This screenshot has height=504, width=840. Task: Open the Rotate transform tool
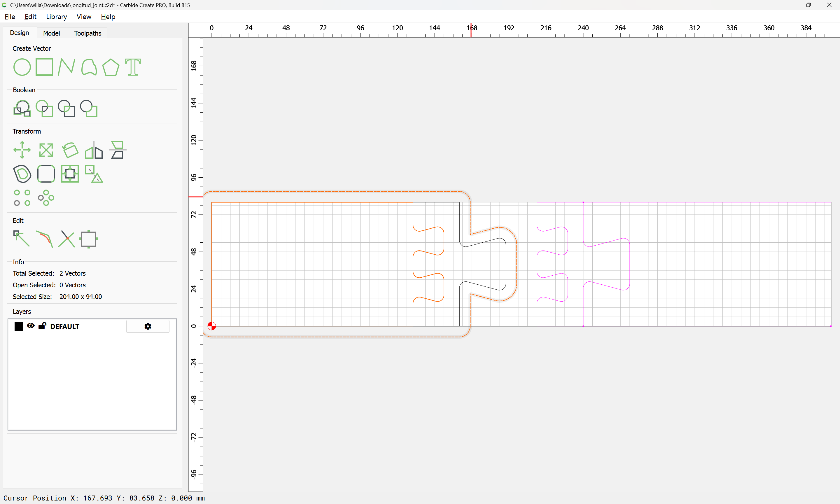tap(70, 150)
